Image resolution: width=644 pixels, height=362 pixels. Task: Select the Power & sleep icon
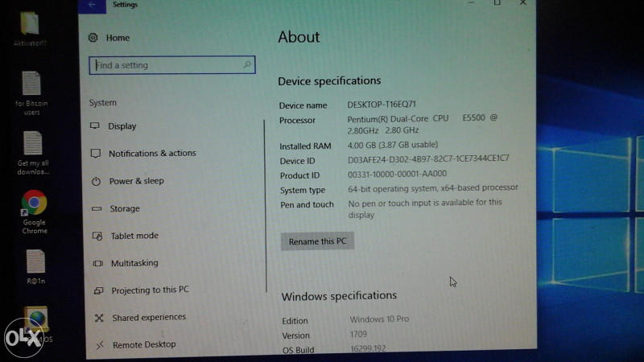coord(96,181)
